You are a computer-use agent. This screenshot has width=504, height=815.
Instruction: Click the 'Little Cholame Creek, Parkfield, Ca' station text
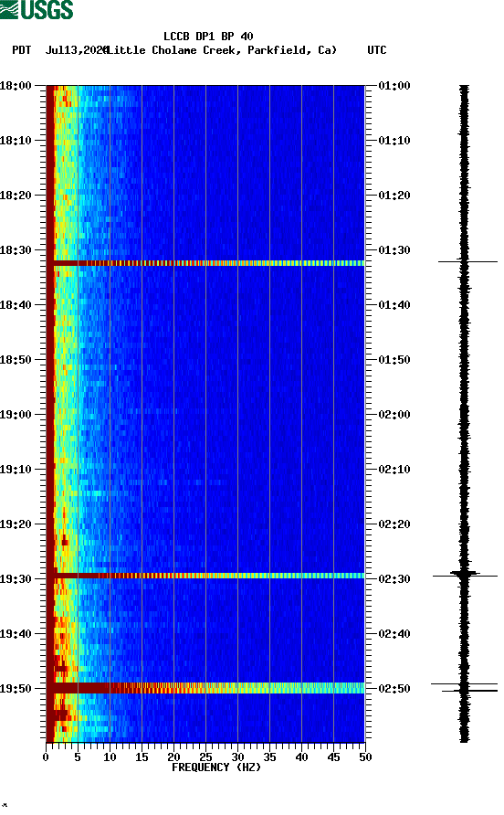click(x=222, y=50)
